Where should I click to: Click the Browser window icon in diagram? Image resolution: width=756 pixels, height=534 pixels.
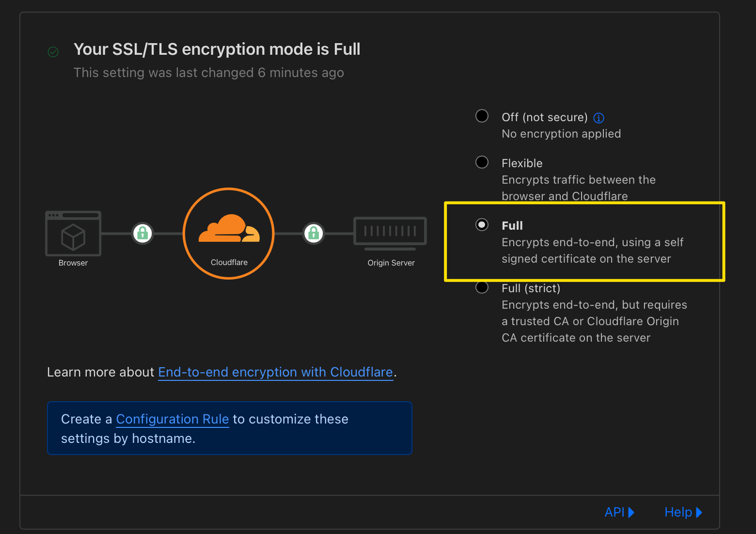(x=73, y=234)
